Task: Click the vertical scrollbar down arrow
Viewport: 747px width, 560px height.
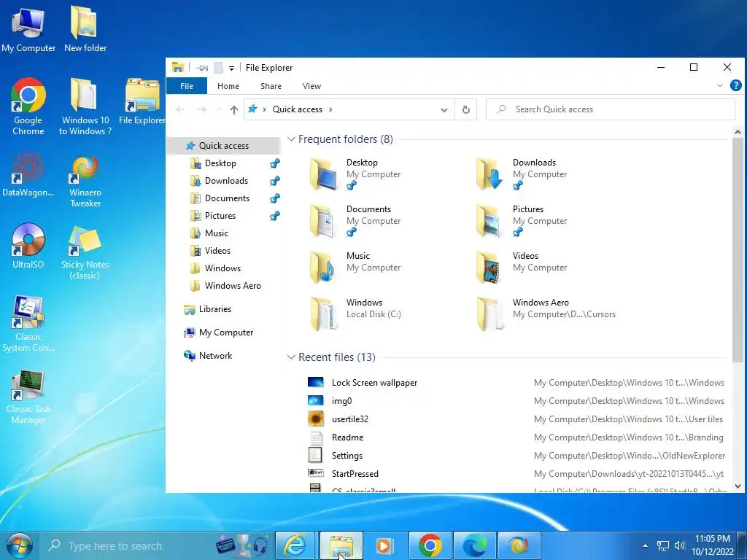Action: pos(738,486)
